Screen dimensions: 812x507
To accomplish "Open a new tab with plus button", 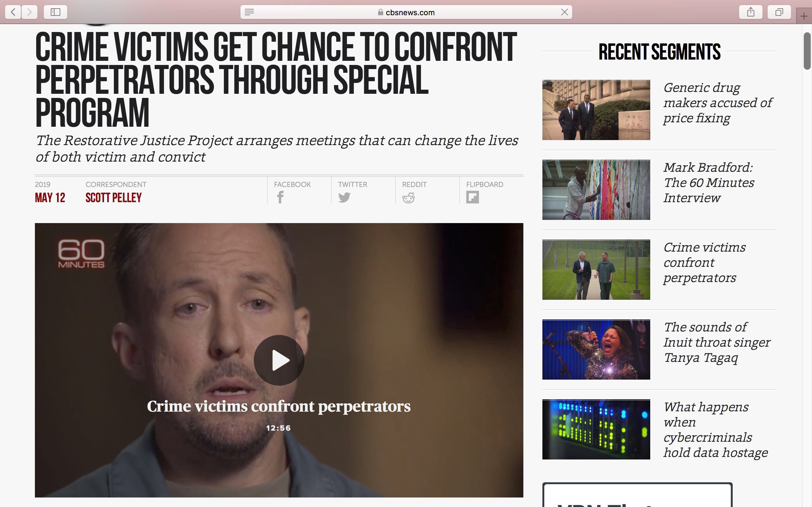I will point(804,16).
